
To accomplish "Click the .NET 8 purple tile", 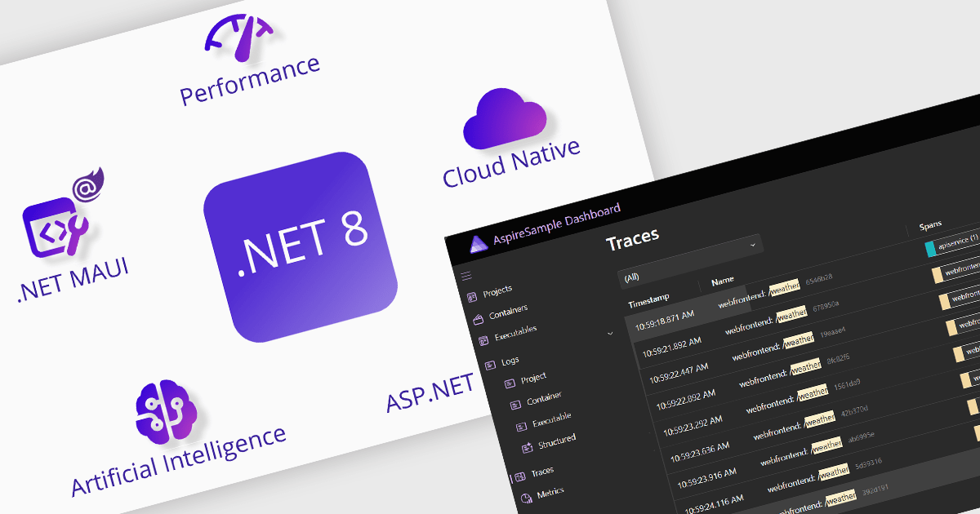I will click(x=301, y=247).
